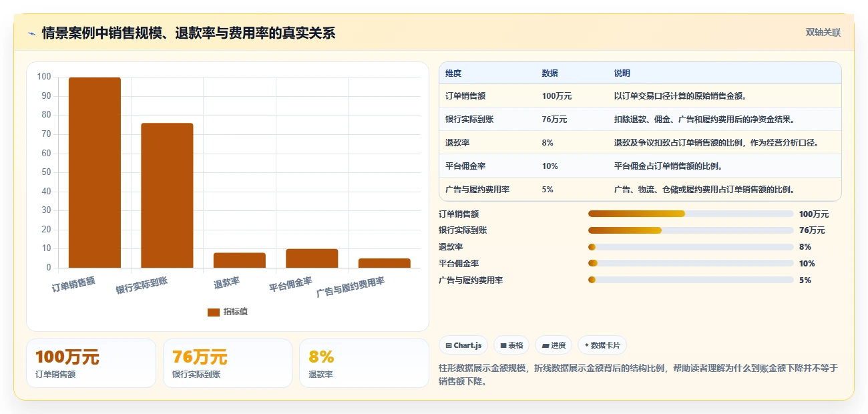The width and height of the screenshot is (868, 414).
Task: Click the progress value 76万元
Action: point(812,230)
